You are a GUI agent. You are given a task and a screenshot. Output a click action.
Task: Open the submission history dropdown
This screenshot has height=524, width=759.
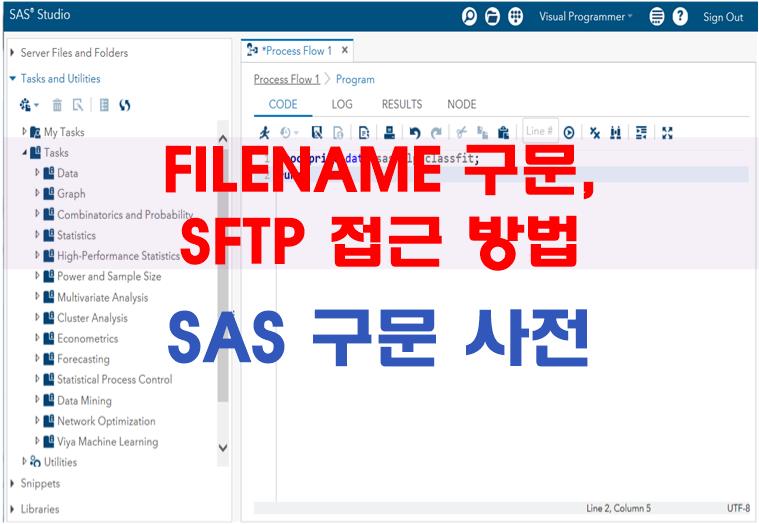coord(289,132)
